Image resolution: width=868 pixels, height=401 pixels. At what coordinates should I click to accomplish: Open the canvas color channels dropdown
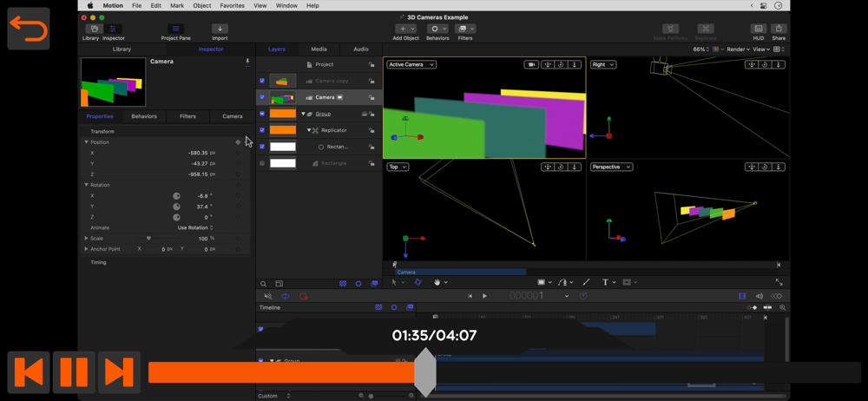tap(718, 49)
